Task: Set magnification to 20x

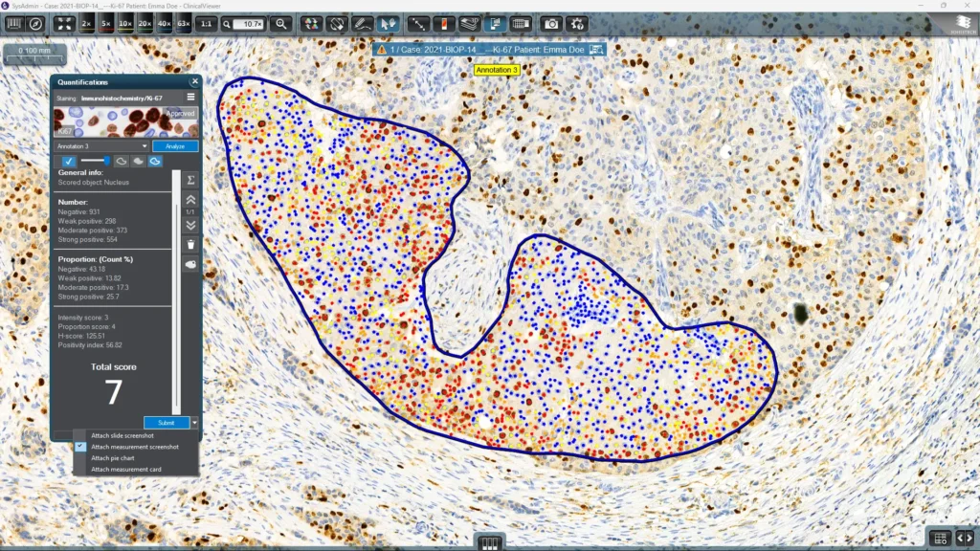Action: point(145,24)
